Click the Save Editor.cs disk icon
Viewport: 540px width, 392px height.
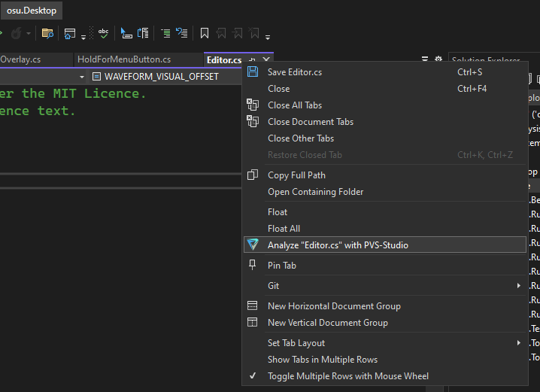[253, 72]
